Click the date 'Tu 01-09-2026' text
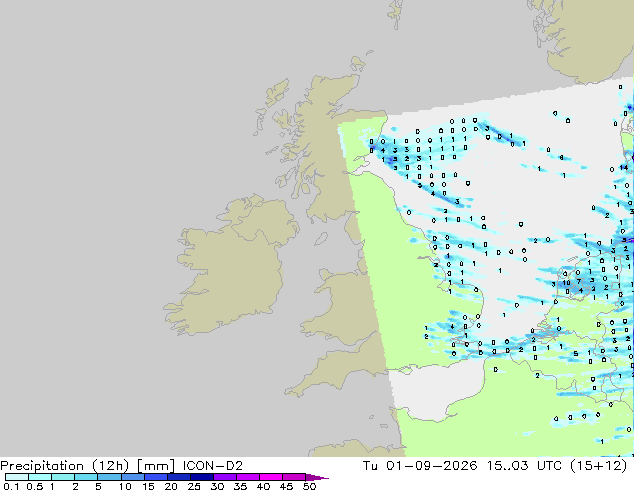The image size is (634, 490). 420,466
